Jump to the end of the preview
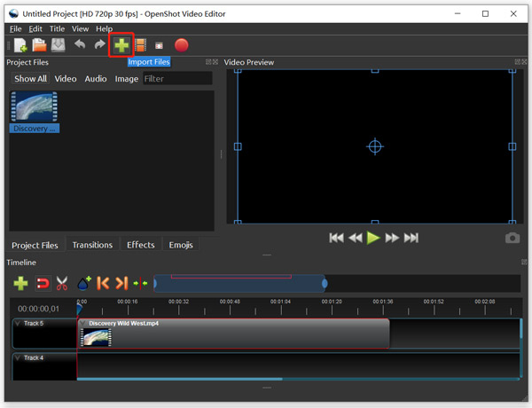The height and width of the screenshot is (408, 532). [x=411, y=238]
